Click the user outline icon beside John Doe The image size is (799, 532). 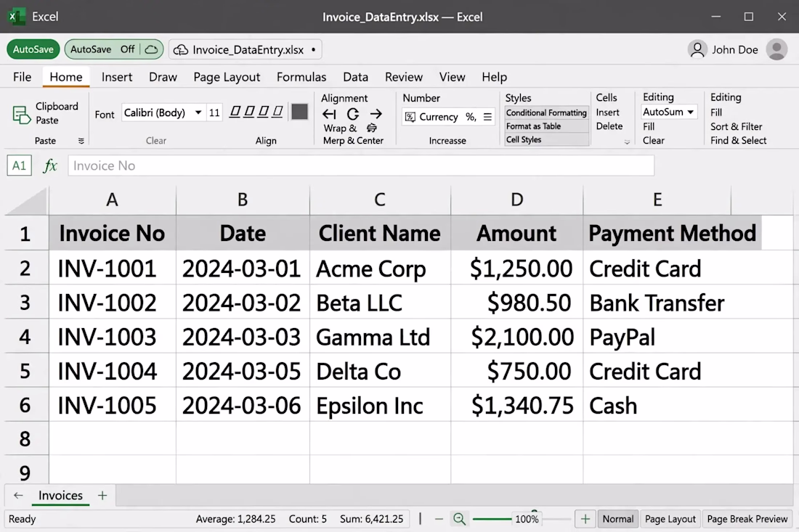pos(697,49)
